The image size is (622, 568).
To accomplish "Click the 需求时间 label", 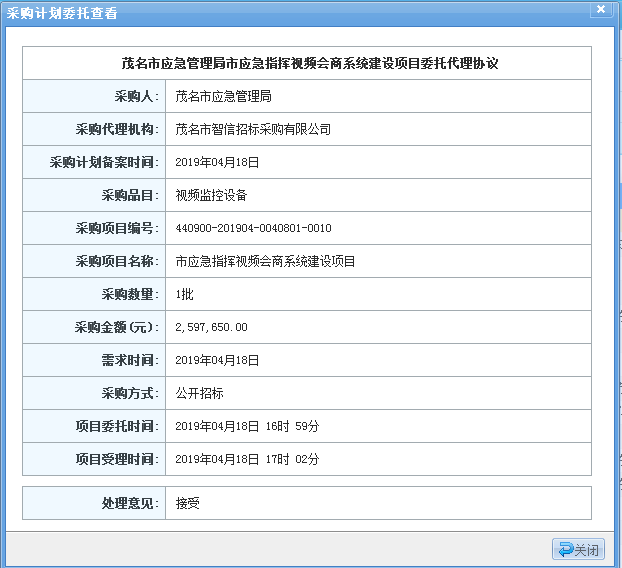I will (130, 360).
